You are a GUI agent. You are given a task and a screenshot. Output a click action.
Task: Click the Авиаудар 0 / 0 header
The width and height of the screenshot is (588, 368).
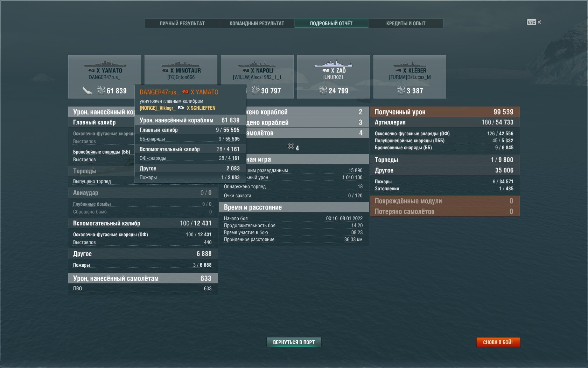143,193
